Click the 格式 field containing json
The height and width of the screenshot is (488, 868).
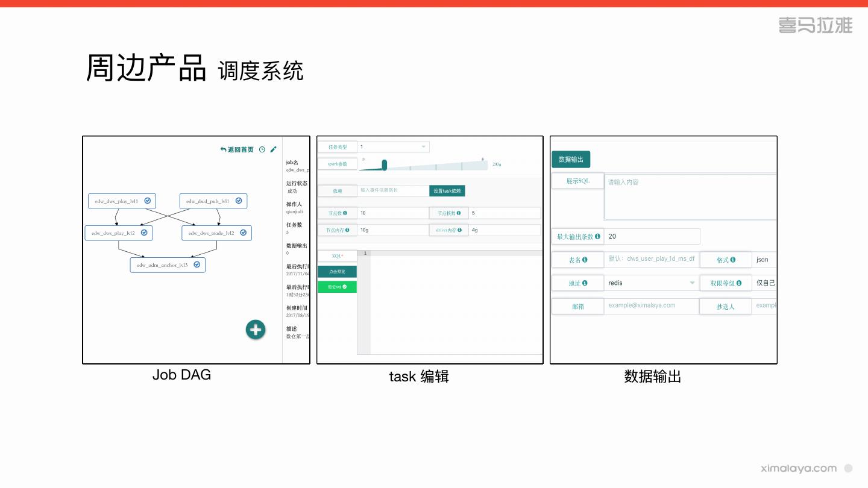[764, 260]
